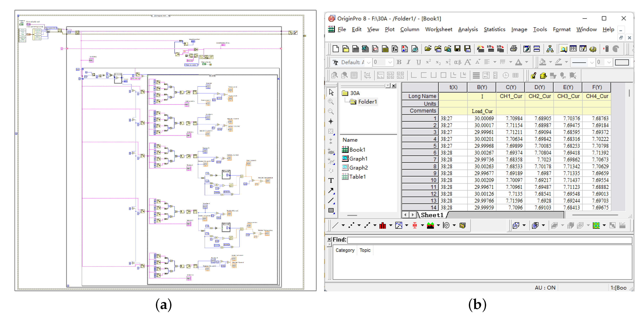
Task: Open the font name dropdown
Action: pyautogui.click(x=369, y=62)
